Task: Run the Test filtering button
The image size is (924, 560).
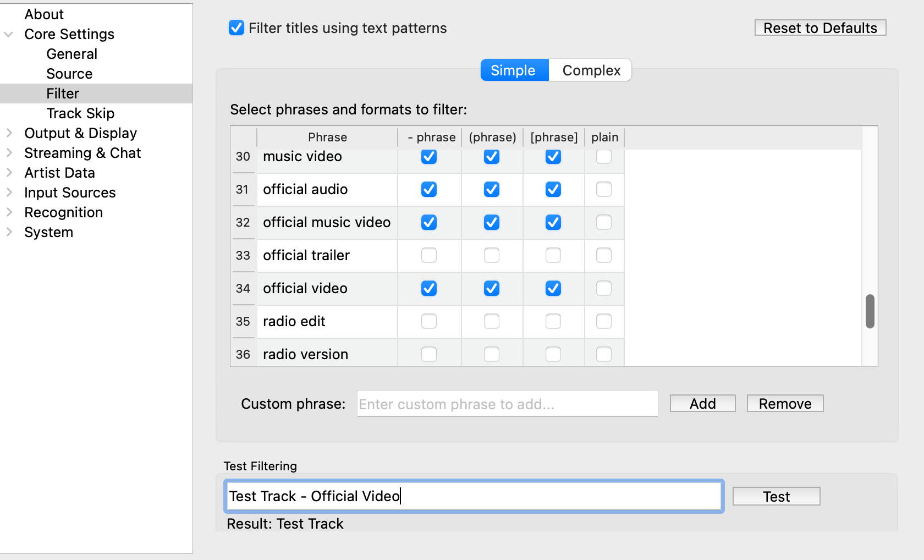Action: (776, 497)
